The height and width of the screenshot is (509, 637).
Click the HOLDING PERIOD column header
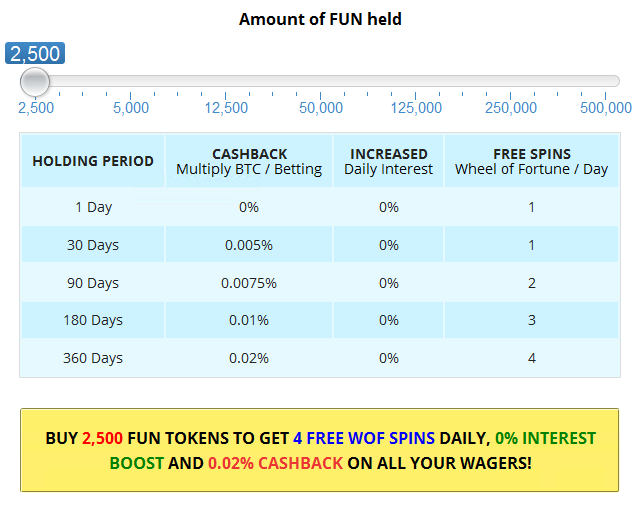click(93, 161)
